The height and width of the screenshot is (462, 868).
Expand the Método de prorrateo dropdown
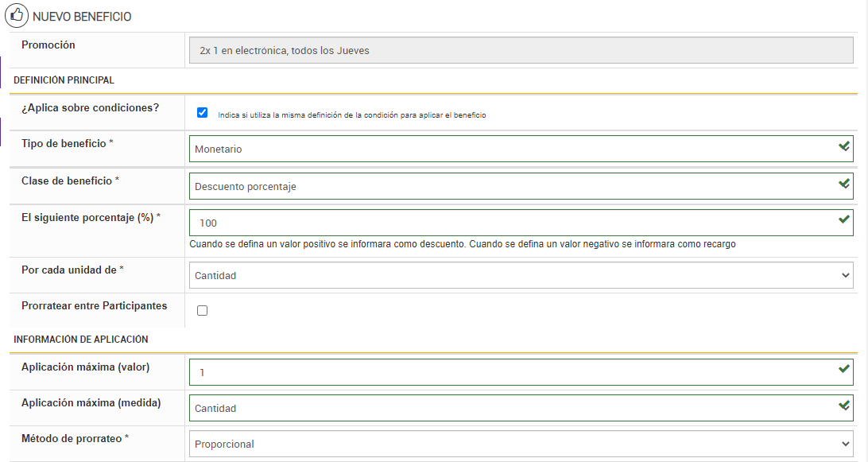(x=521, y=445)
